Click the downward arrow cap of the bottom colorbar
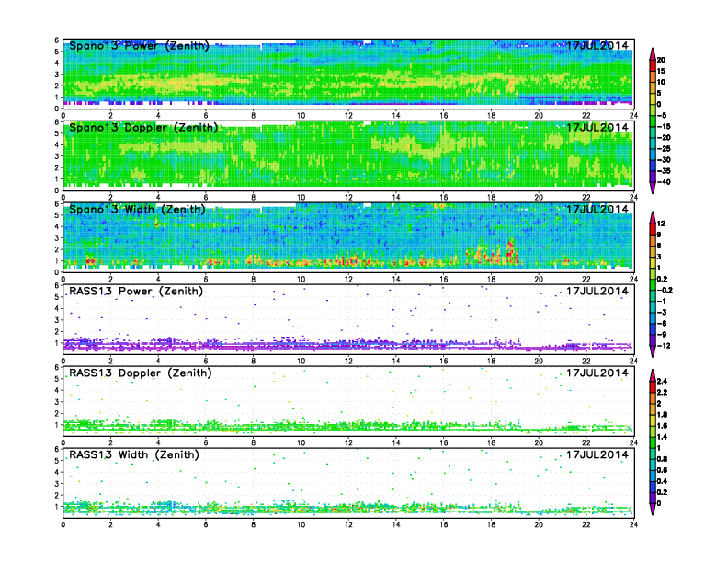The width and height of the screenshot is (728, 563). [x=653, y=510]
